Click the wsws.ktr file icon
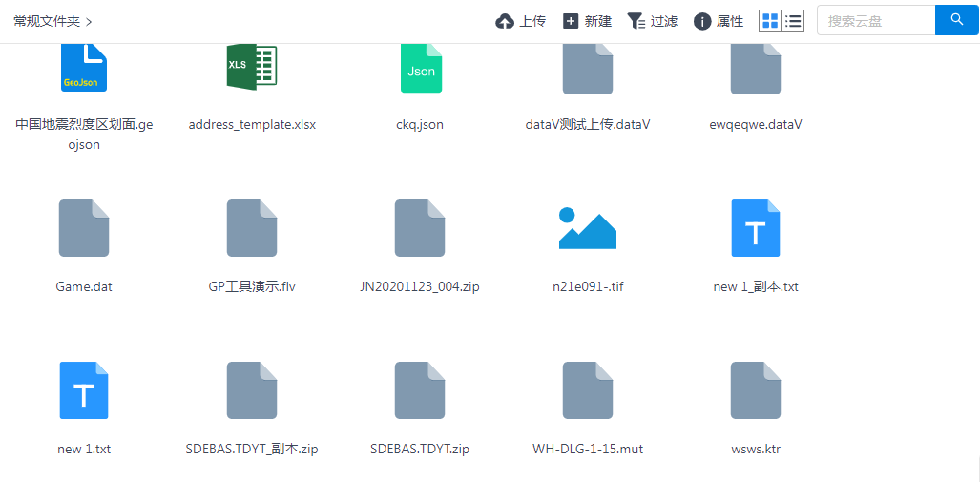Image resolution: width=980 pixels, height=482 pixels. tap(756, 390)
